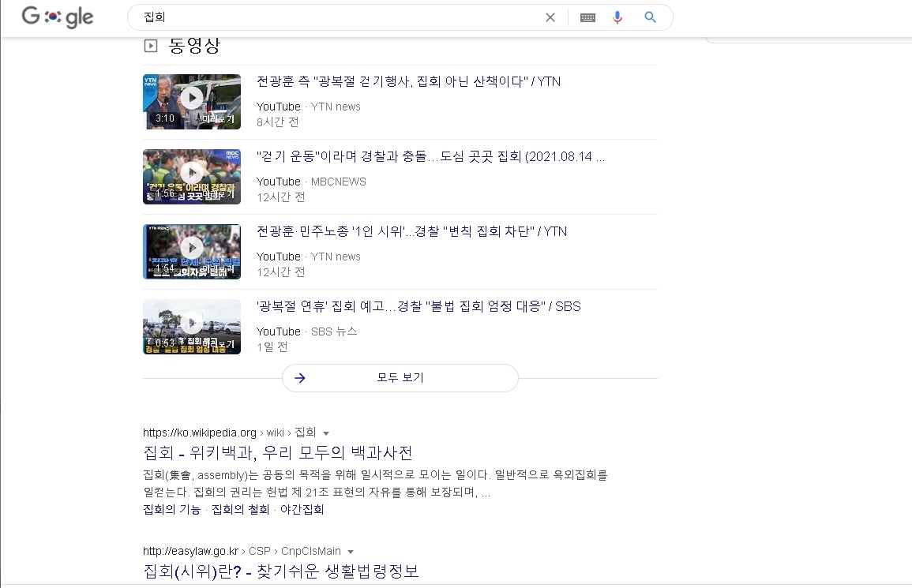
Task: Click the Google logo
Action: click(57, 17)
